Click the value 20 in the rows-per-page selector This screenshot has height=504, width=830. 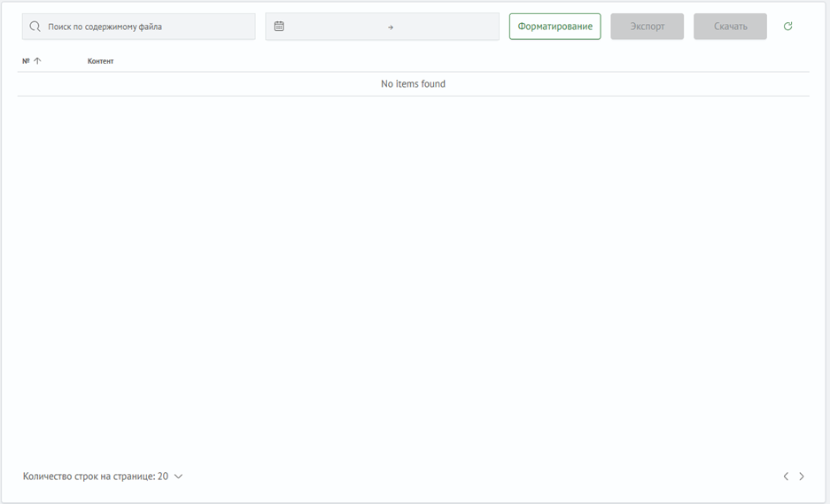pyautogui.click(x=162, y=477)
